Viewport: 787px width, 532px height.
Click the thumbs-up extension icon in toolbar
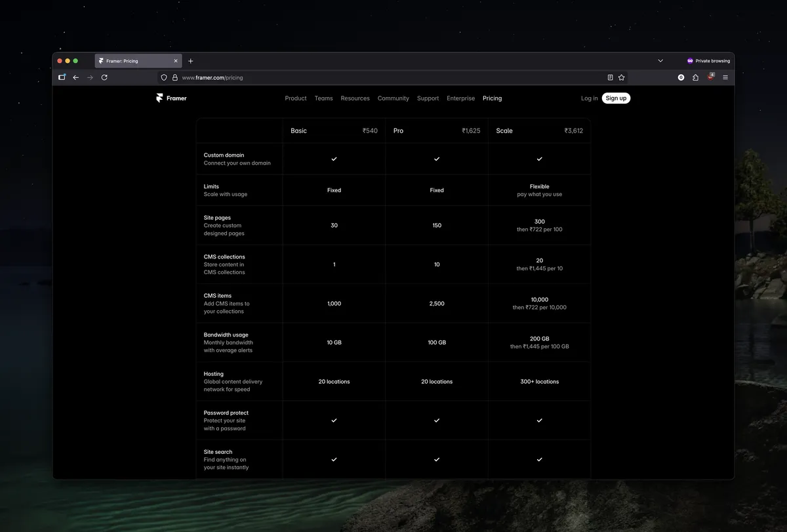(695, 77)
